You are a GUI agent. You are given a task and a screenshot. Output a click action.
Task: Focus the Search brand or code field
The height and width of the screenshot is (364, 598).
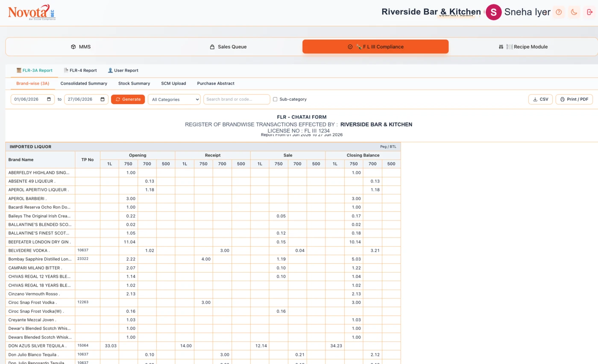tap(237, 100)
